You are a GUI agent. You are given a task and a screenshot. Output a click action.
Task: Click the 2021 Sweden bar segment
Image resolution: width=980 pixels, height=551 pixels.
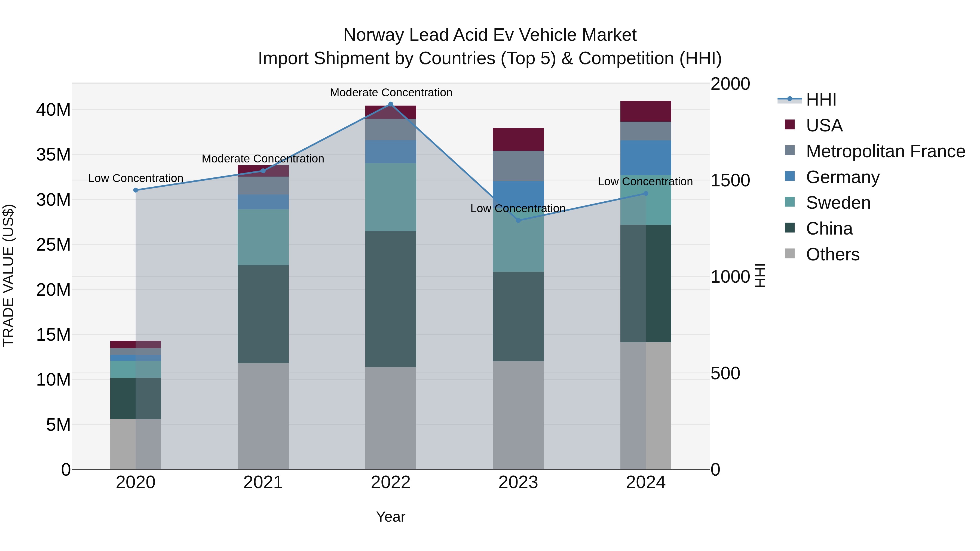tap(263, 237)
